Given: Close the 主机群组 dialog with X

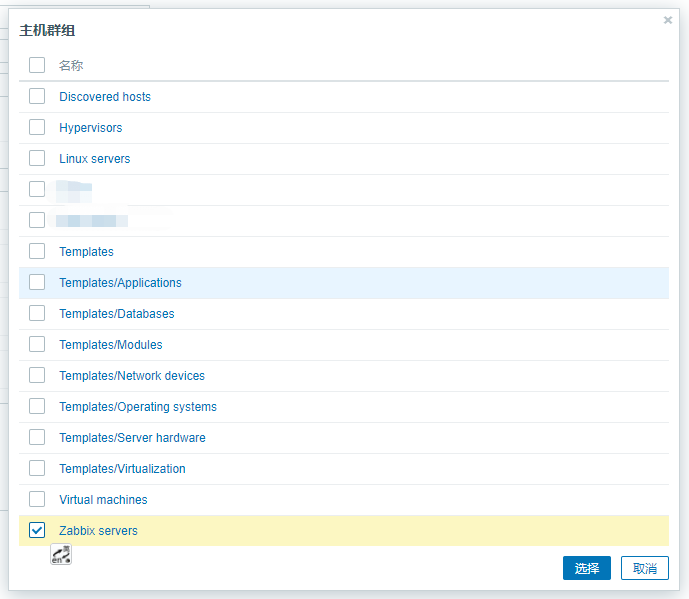Looking at the screenshot, I should pos(667,20).
